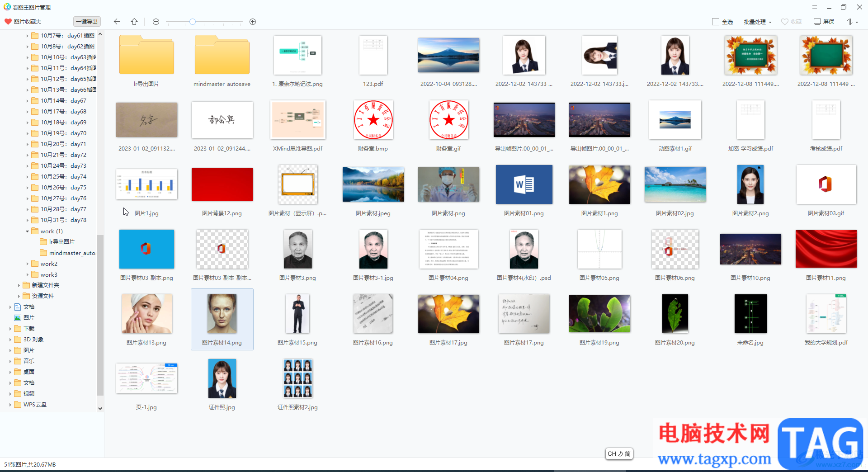Image resolution: width=868 pixels, height=472 pixels.
Task: Expand the work2 folder arrow
Action: (27, 264)
